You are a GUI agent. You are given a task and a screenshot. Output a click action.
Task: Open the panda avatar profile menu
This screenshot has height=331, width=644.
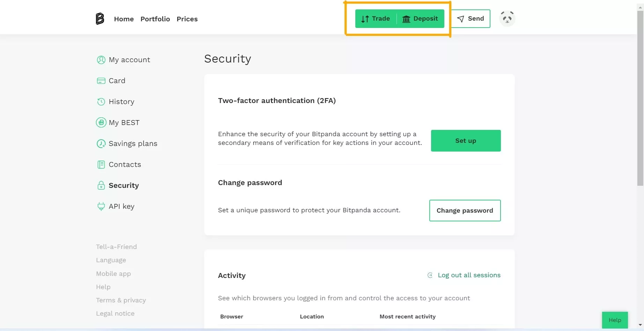[507, 19]
